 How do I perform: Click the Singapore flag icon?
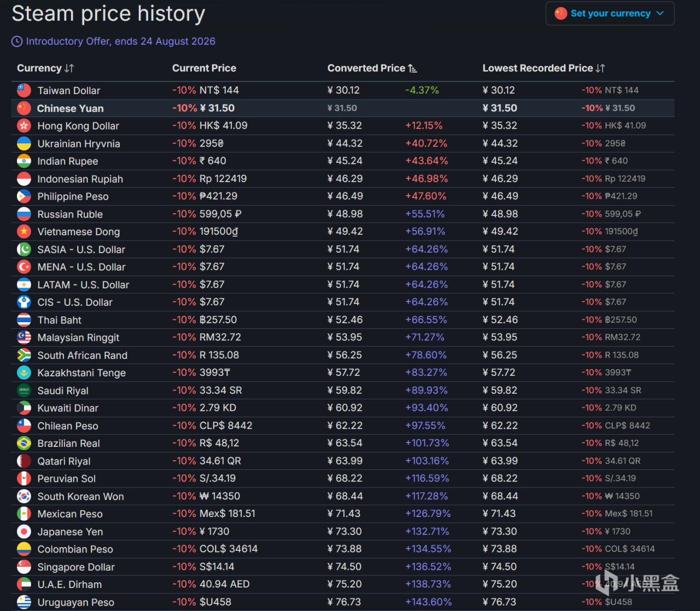[x=24, y=567]
